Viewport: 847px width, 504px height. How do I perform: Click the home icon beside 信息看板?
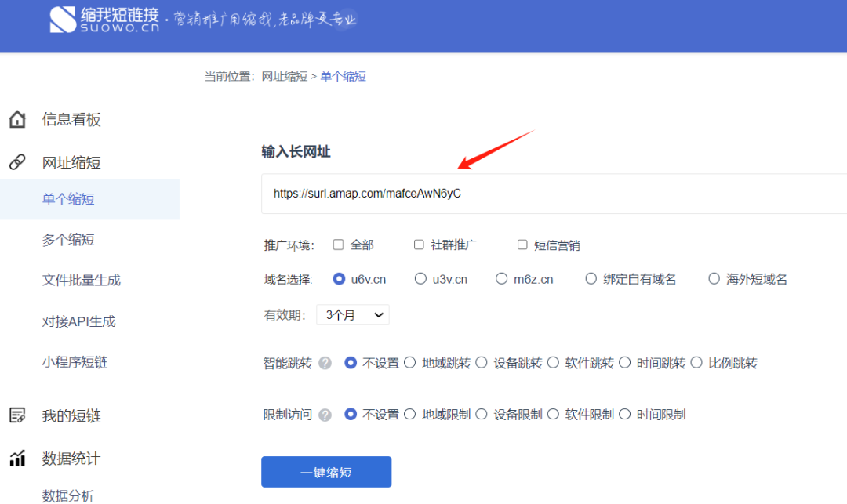click(x=17, y=120)
